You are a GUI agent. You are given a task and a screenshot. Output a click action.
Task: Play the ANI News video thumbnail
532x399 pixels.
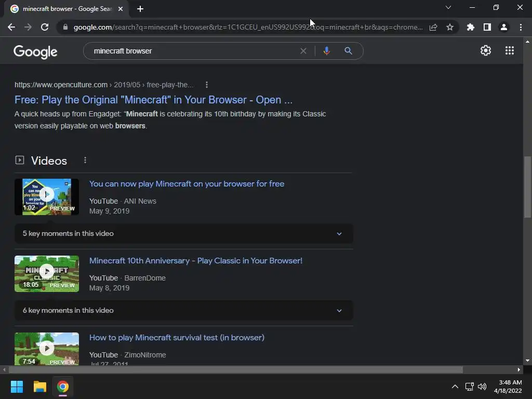47,197
